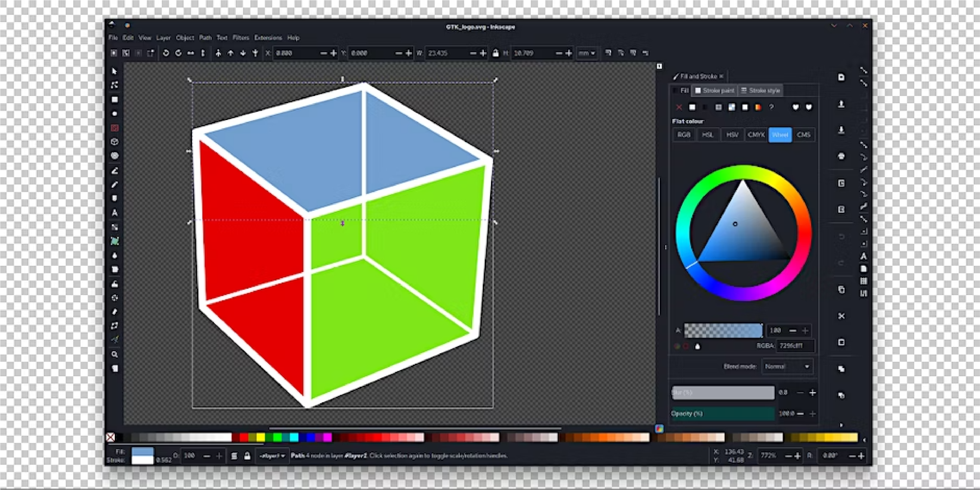980x490 pixels.
Task: Click the flip horizontal icon in the toolbar
Action: (x=190, y=53)
